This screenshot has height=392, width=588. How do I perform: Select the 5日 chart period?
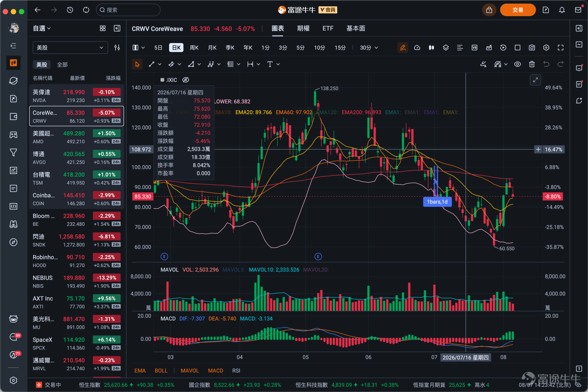click(x=158, y=48)
